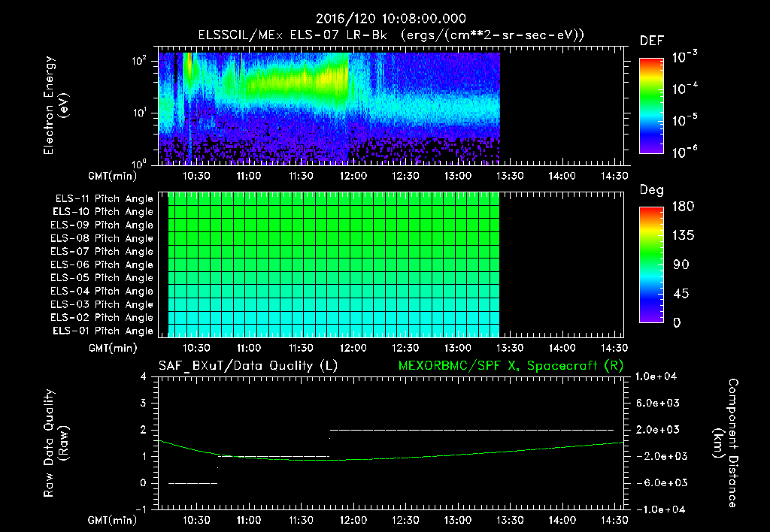The width and height of the screenshot is (770, 532).
Task: Click the Electron Energy (eV) axis label
Action: point(56,105)
